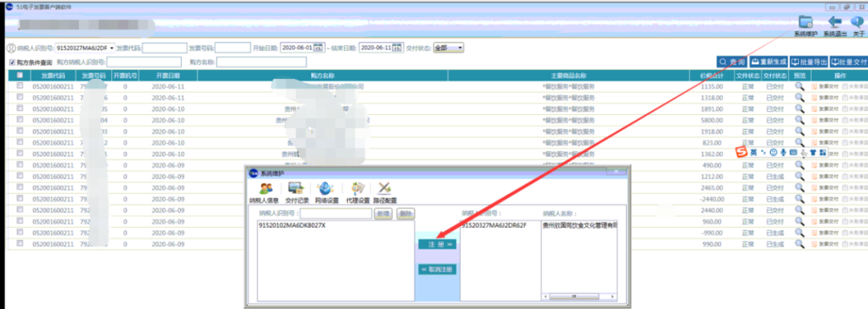This screenshot has height=309, width=868.
Task: Click the 重新生成 regenerate button
Action: [768, 62]
